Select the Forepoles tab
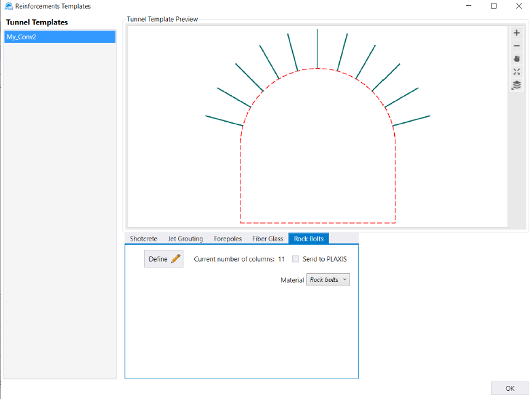532x399 pixels. click(x=228, y=239)
